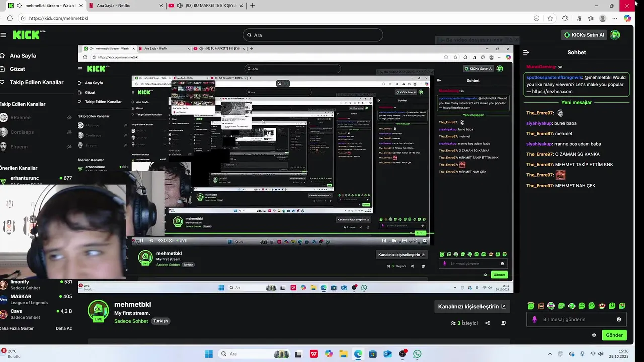Mute the YouTube tab audio icon
Image resolution: width=644 pixels, height=362 pixels.
click(x=180, y=5)
